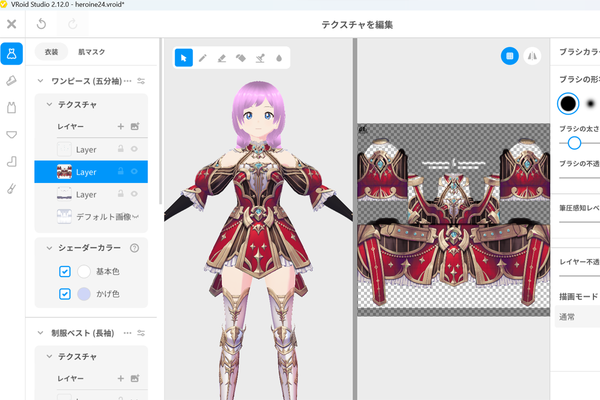Import an image into ワンピース layers

(x=135, y=126)
